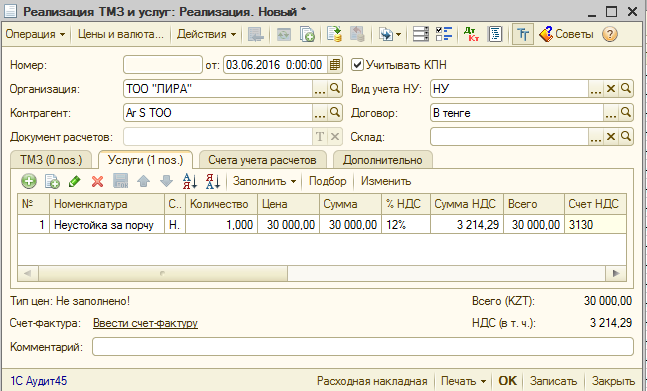Click the document report icon next to Дт/Кт

point(495,34)
